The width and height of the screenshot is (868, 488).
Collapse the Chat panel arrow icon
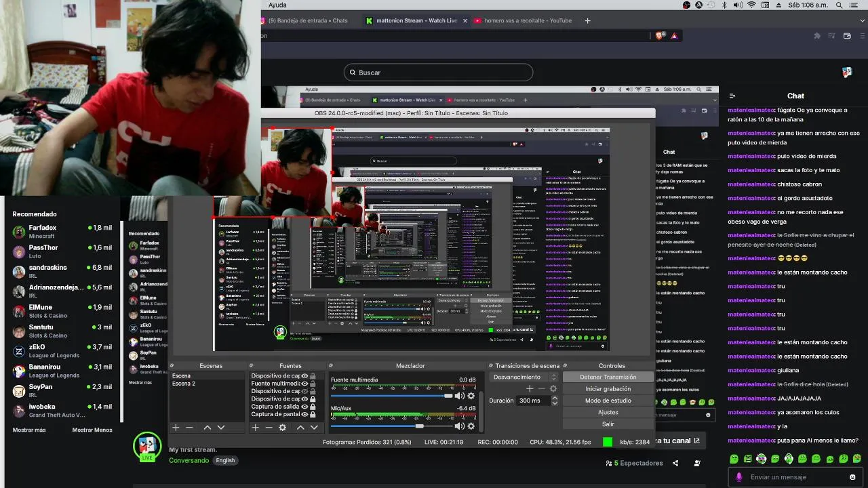732,96
